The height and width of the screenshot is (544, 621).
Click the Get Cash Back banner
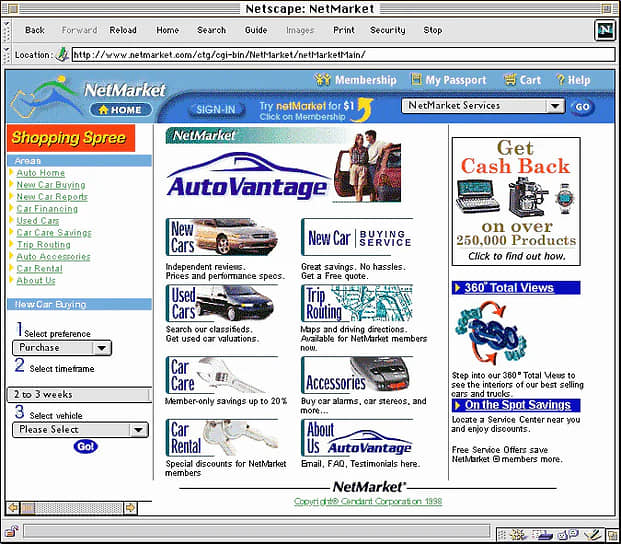tap(515, 202)
